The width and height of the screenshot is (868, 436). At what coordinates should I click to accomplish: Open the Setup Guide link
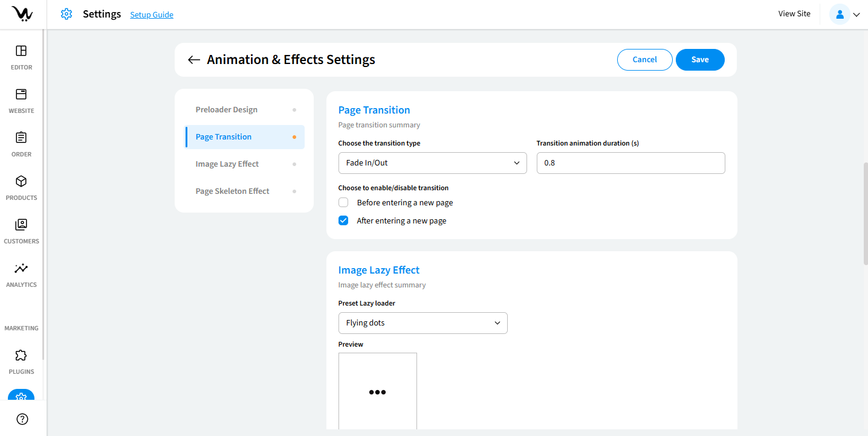tap(152, 14)
